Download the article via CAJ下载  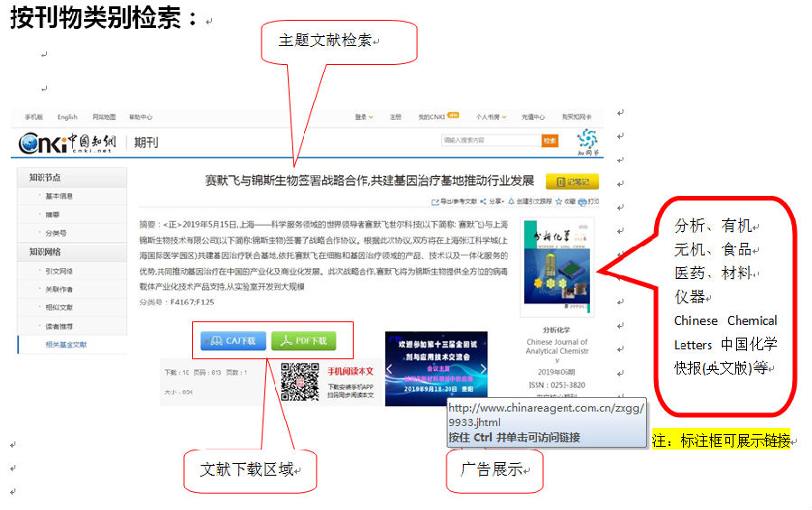click(x=234, y=340)
